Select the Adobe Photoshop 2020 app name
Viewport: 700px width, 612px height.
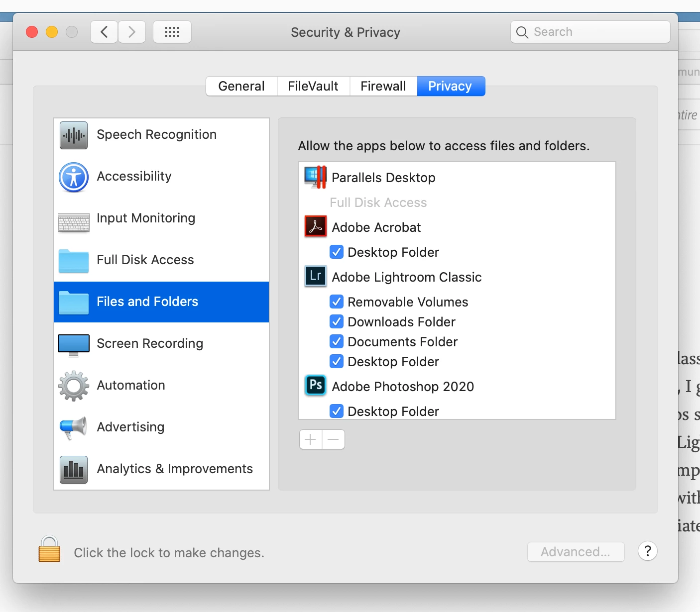click(403, 387)
